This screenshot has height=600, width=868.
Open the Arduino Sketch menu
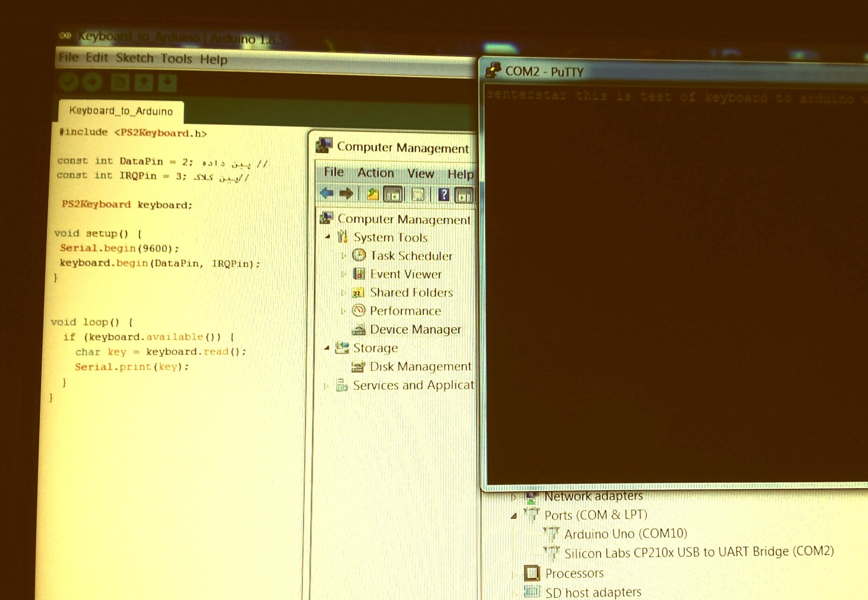point(135,58)
